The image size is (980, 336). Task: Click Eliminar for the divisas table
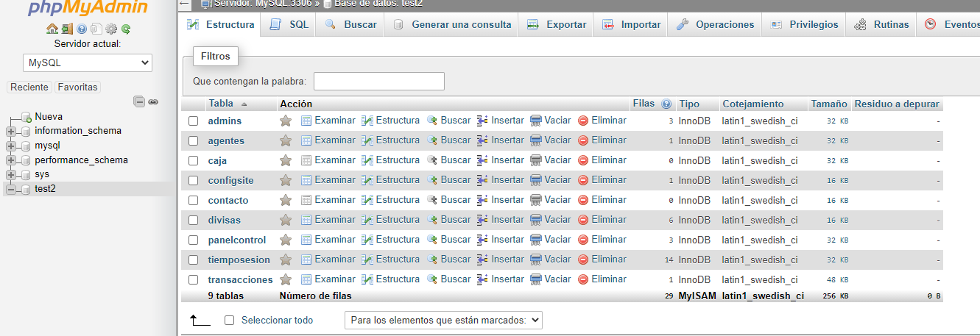pyautogui.click(x=602, y=219)
